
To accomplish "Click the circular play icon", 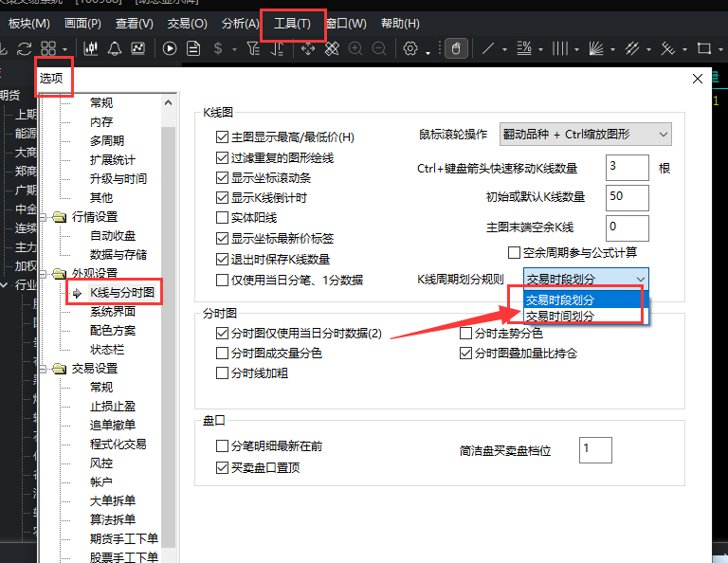I will click(x=170, y=48).
